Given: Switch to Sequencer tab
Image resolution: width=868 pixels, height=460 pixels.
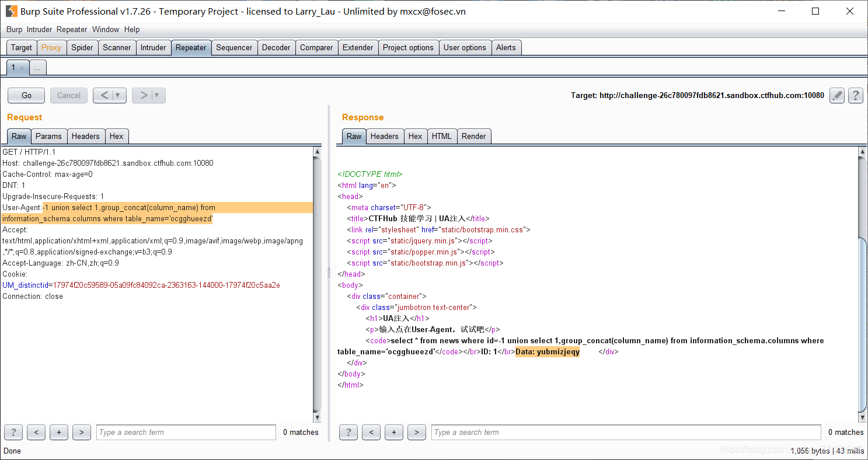Looking at the screenshot, I should [x=234, y=47].
